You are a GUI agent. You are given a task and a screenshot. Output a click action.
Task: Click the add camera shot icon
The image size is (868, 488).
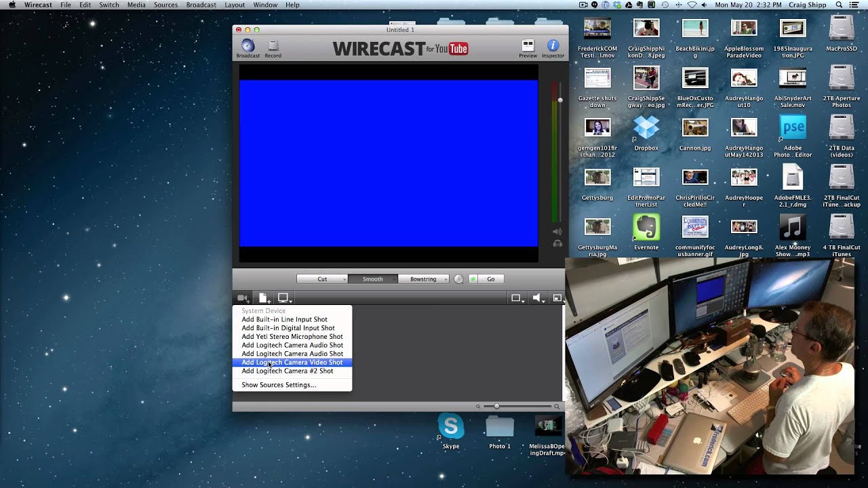click(x=243, y=298)
